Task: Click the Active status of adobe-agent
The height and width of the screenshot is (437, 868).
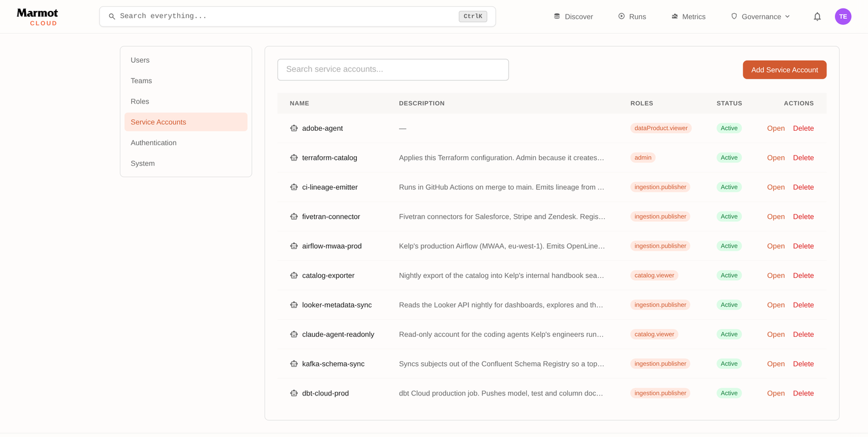Action: point(729,128)
